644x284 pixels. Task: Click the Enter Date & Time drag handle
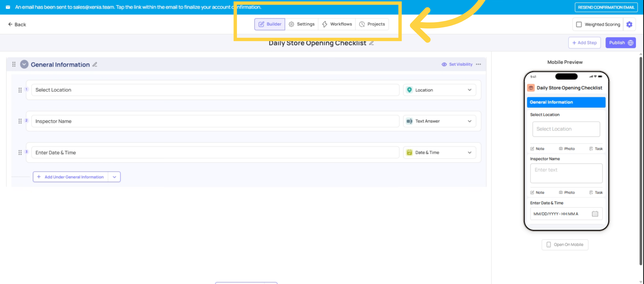[20, 152]
